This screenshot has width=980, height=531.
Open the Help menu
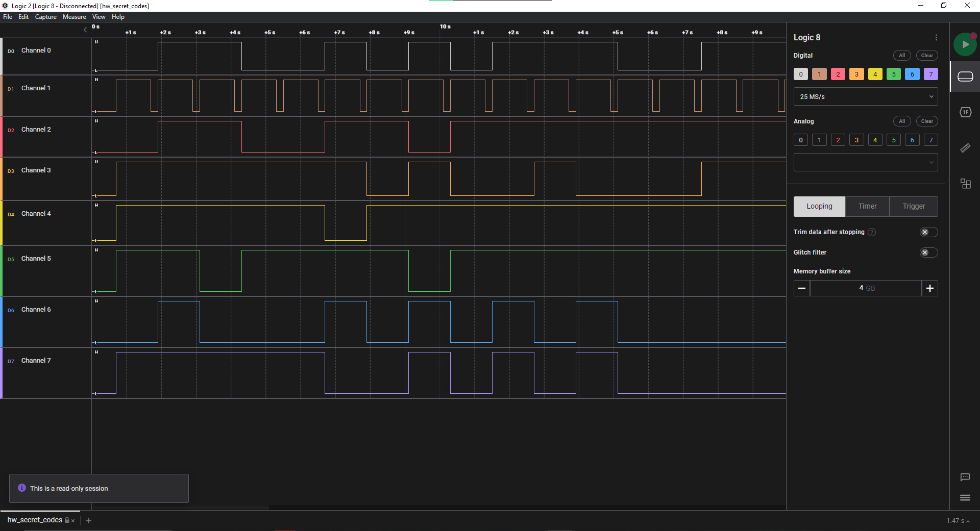[118, 17]
